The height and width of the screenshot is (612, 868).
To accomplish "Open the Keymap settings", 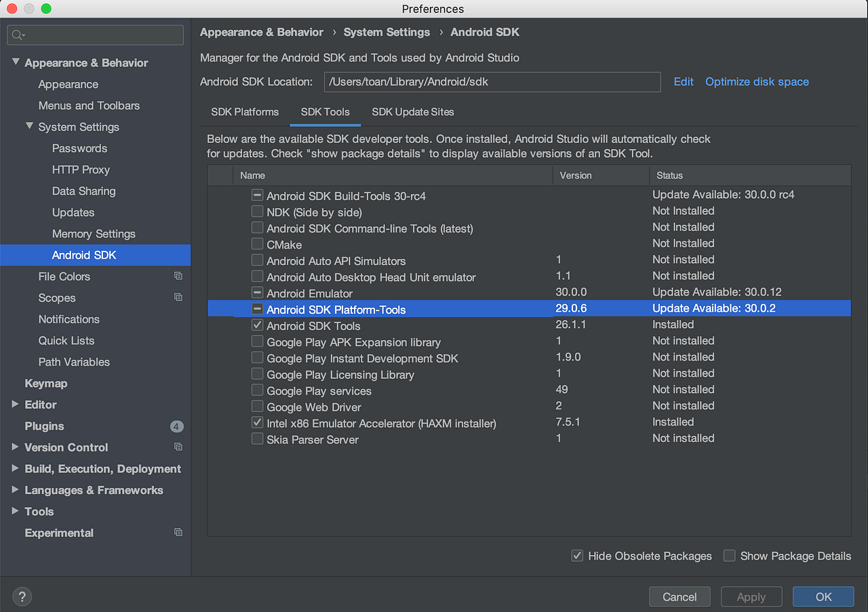I will [45, 383].
